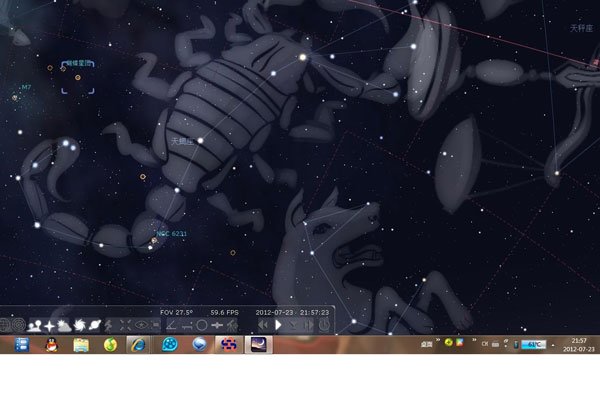The height and width of the screenshot is (400, 600).
Task: Toggle night mode eye icon
Action: point(140,325)
